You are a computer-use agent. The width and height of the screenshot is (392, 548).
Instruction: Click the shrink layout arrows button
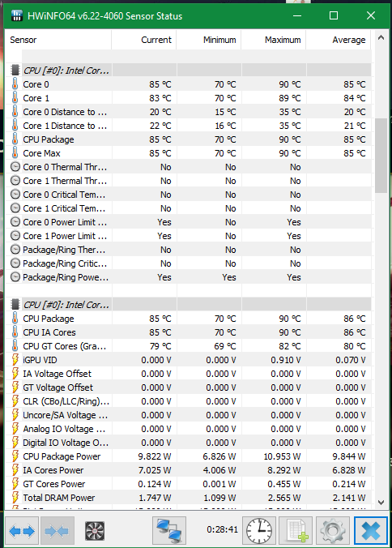click(57, 531)
